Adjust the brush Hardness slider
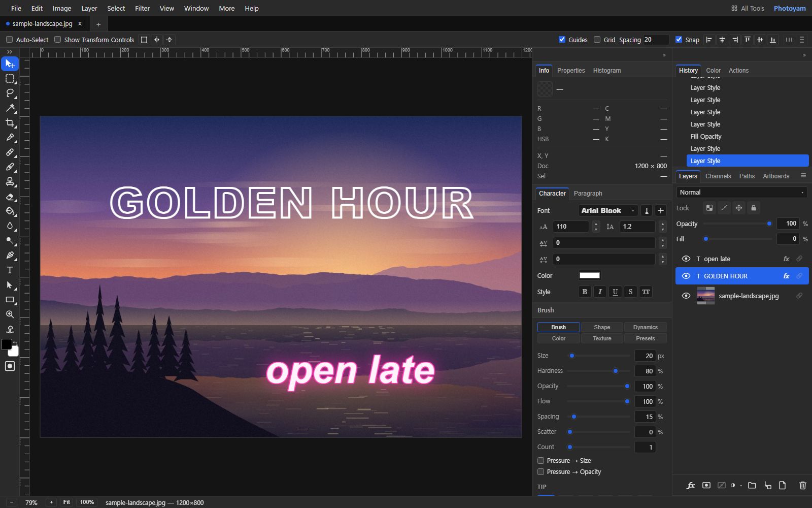The image size is (812, 508). coord(598,371)
